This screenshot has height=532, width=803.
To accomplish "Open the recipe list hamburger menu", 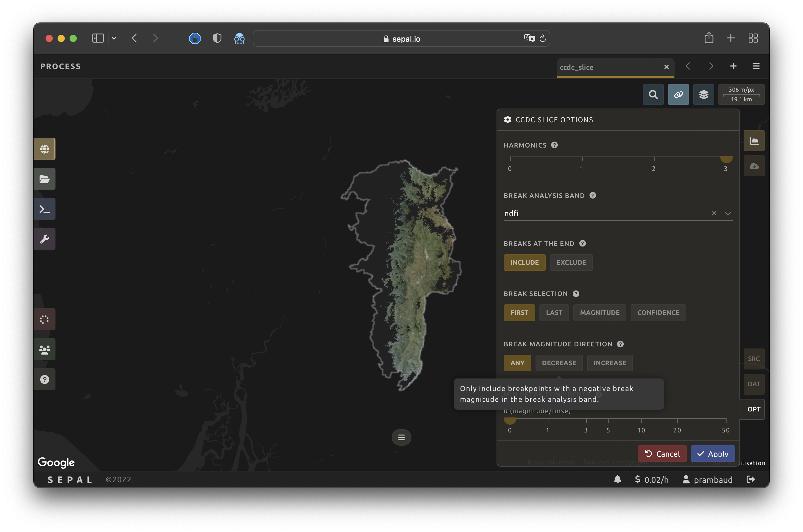I will [756, 66].
